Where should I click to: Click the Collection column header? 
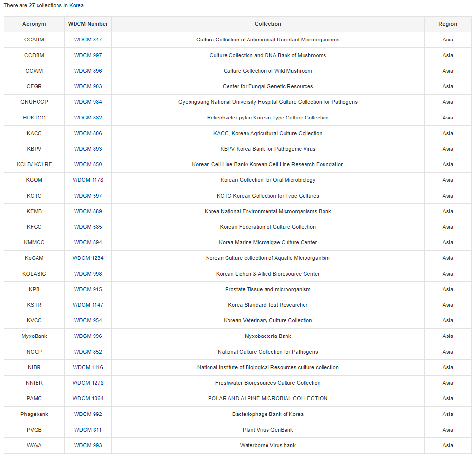[x=268, y=24]
